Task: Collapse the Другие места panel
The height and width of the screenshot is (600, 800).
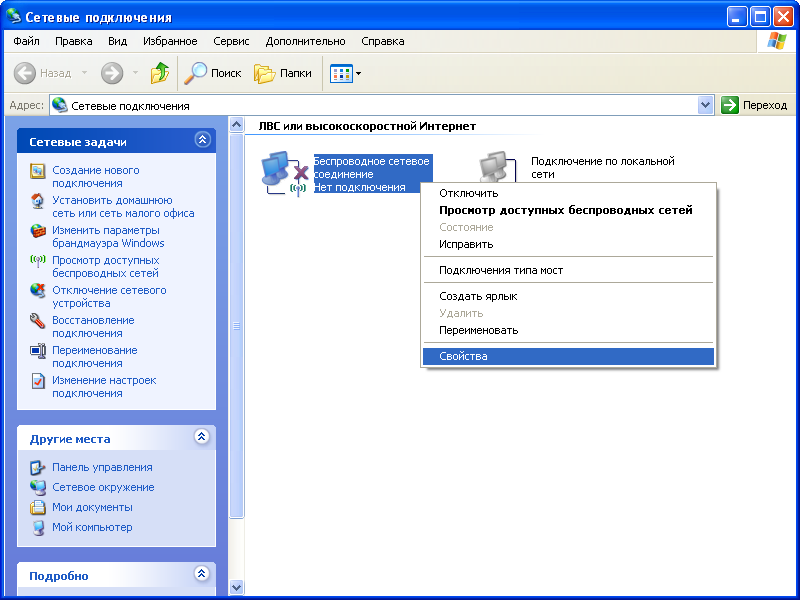Action: (x=202, y=436)
